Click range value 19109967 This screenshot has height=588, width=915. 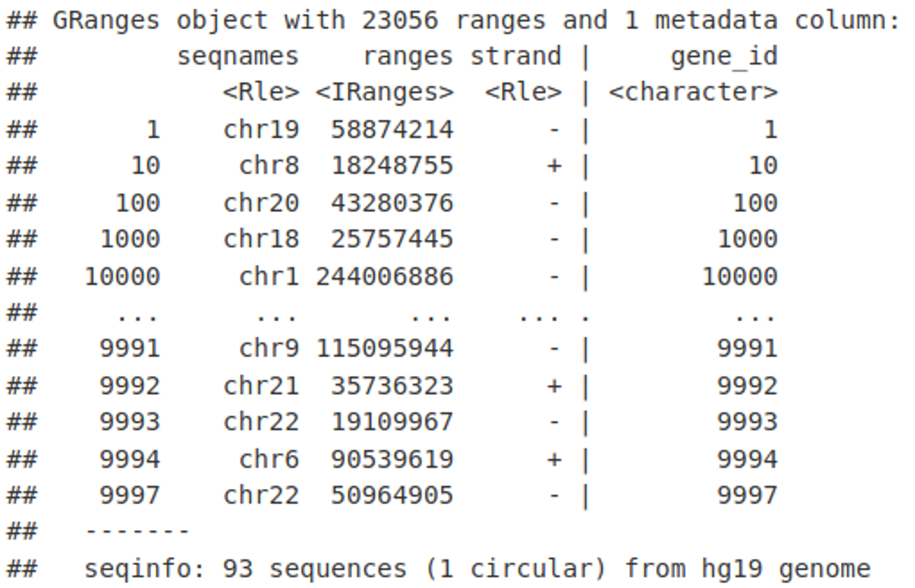[392, 422]
